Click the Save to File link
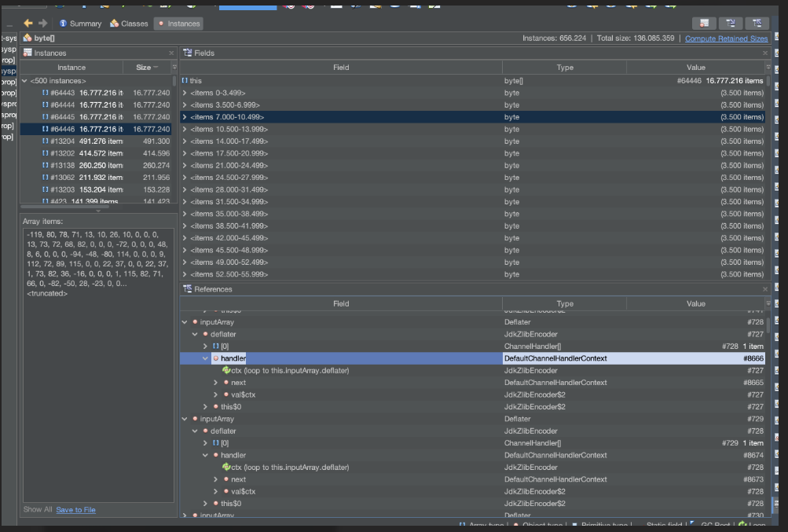Image resolution: width=788 pixels, height=532 pixels. (74, 509)
